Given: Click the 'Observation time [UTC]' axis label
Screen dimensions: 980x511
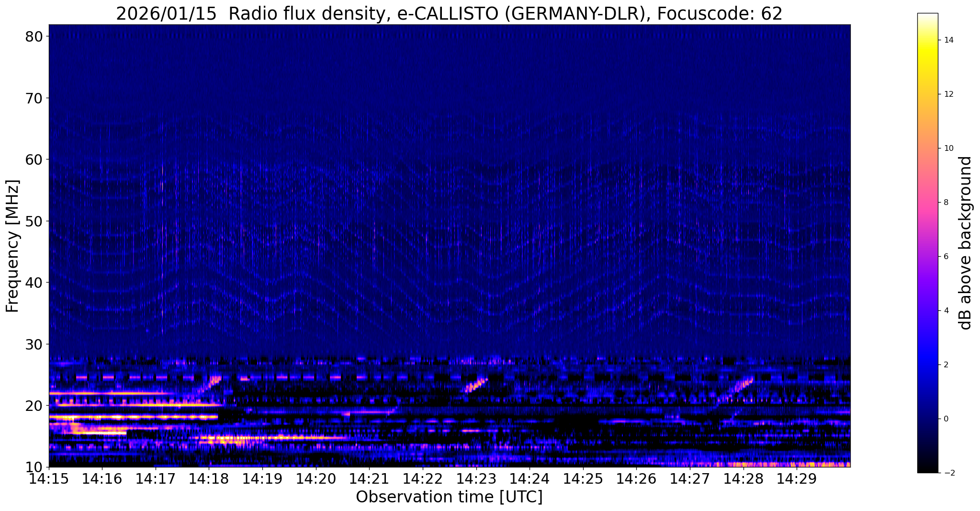Looking at the screenshot, I should (x=449, y=497).
